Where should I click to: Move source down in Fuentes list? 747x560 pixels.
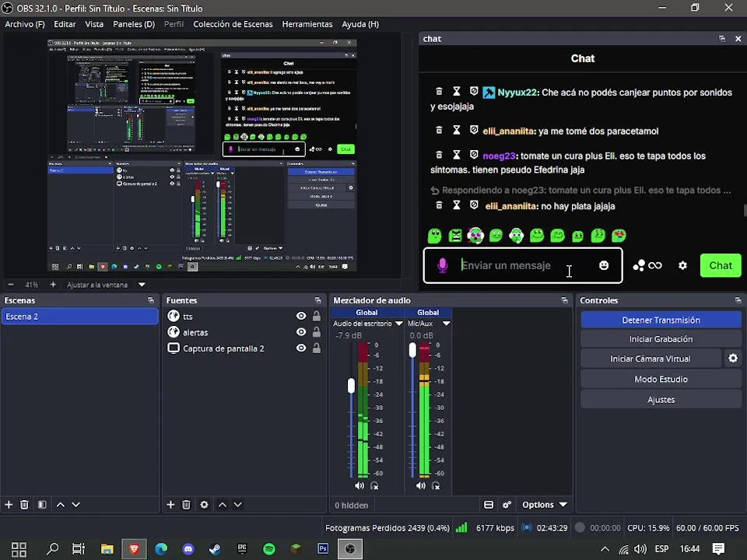(238, 504)
